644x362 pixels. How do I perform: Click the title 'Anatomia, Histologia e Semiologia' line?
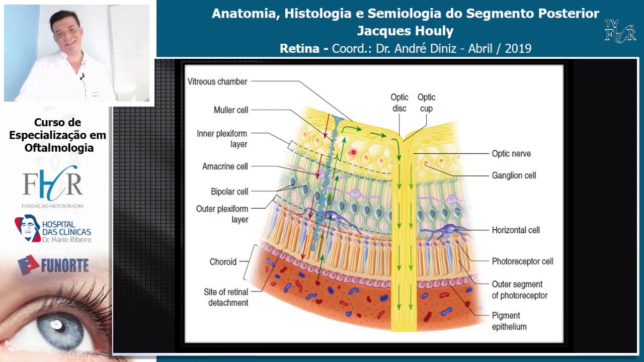[x=405, y=14]
